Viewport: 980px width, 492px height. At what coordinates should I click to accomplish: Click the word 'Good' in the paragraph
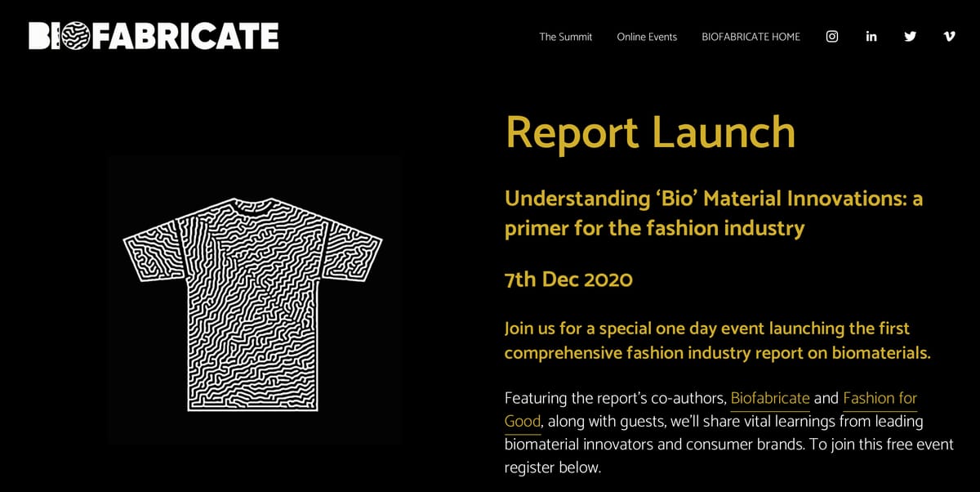point(523,422)
